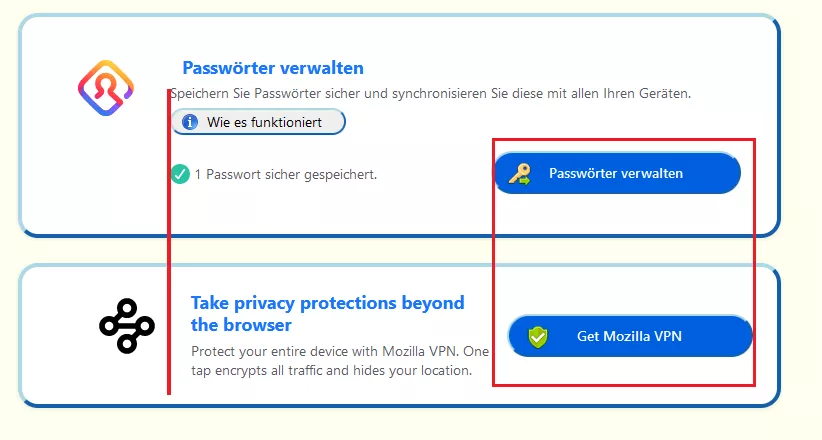Click the "Passwörter verwalten" card heading
Screen dimensions: 822x440
(272, 68)
